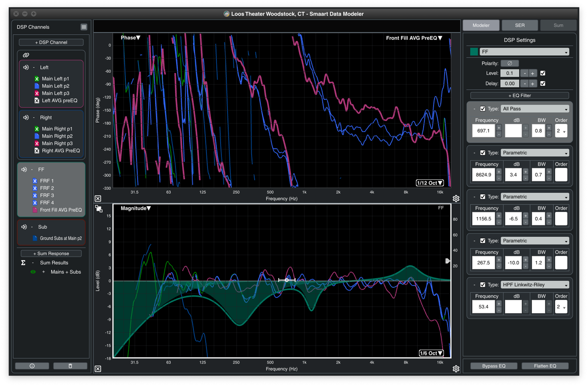
Task: Click the trash delete icon
Action: (x=70, y=366)
